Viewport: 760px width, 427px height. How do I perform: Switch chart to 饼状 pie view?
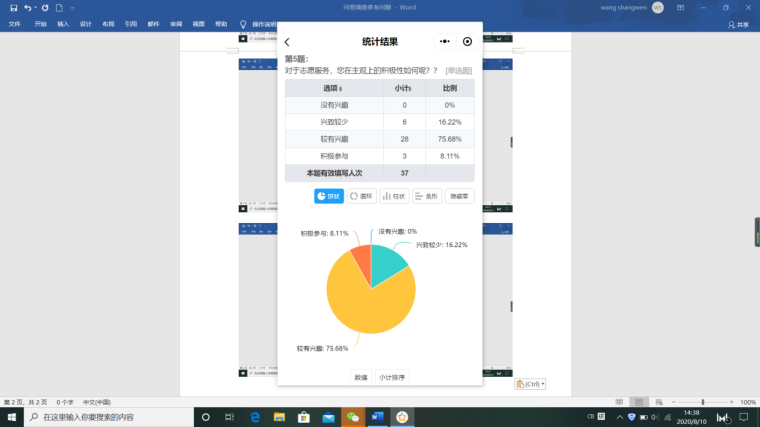[x=329, y=196]
